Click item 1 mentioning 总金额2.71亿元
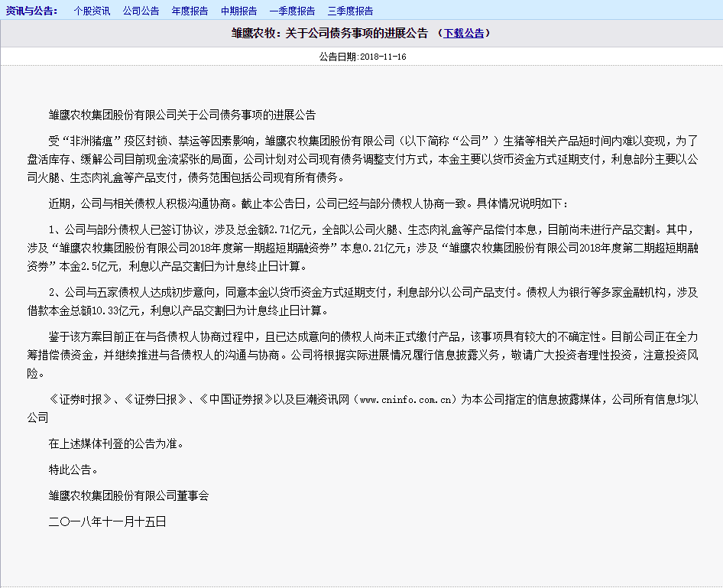The height and width of the screenshot is (588, 723). (x=362, y=248)
